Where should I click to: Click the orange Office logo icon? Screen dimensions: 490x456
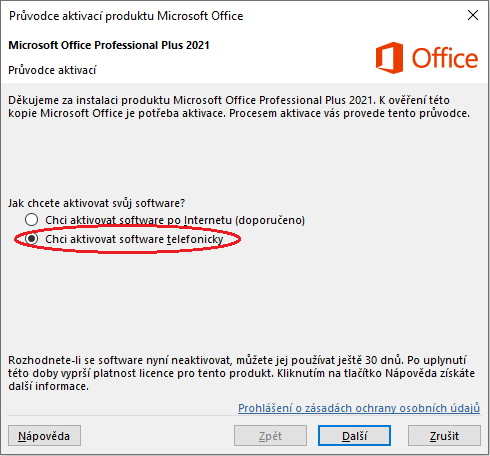click(389, 58)
